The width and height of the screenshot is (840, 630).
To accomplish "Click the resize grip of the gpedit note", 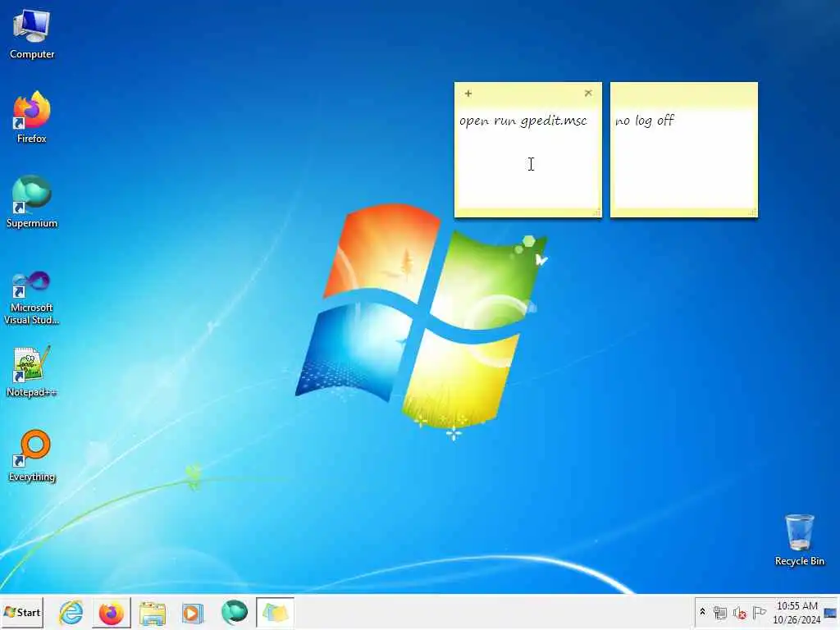I will click(597, 212).
